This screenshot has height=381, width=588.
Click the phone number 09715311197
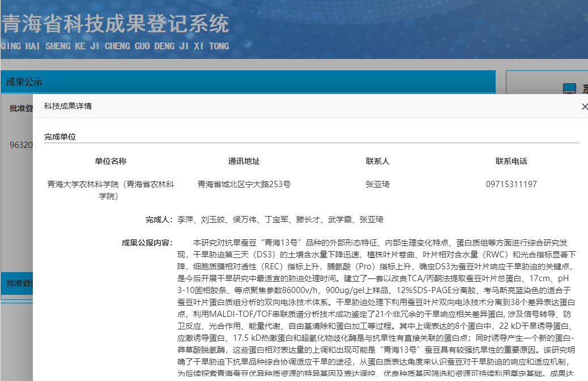tap(511, 184)
